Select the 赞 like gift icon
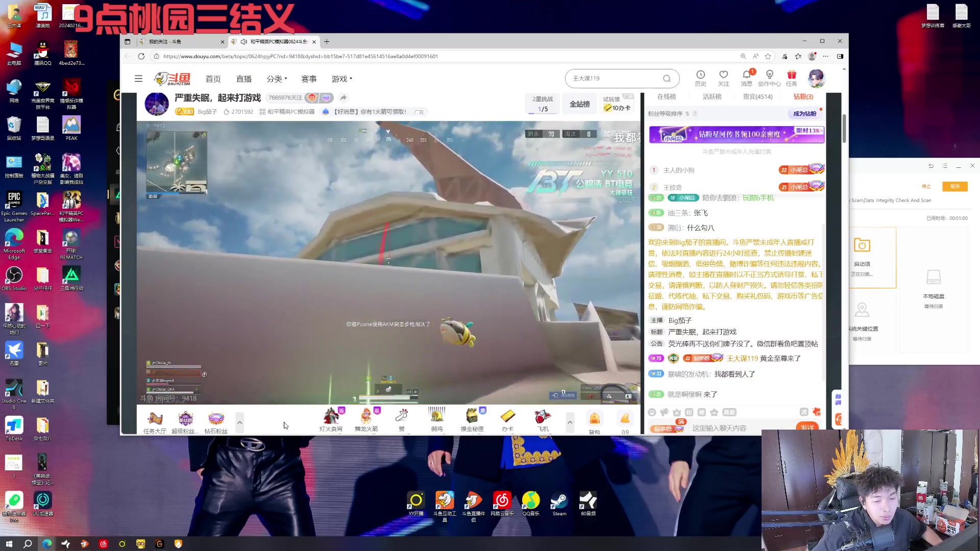980x551 pixels. coord(402,420)
